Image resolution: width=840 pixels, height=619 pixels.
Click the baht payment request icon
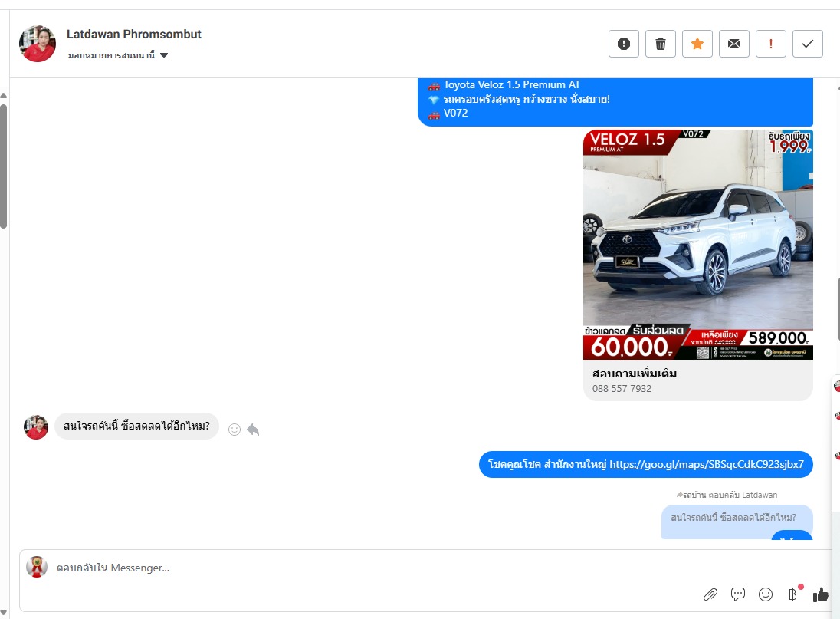point(792,594)
